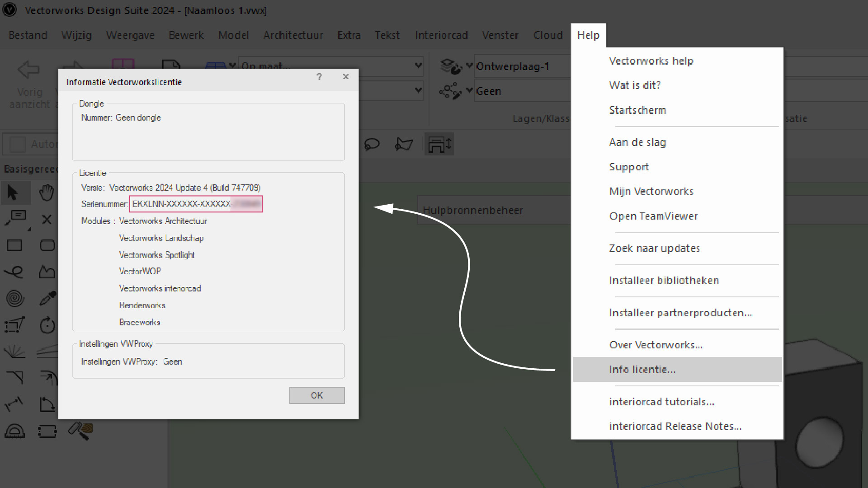The image size is (868, 488).
Task: Select the Eyedropper tool
Action: point(47,298)
